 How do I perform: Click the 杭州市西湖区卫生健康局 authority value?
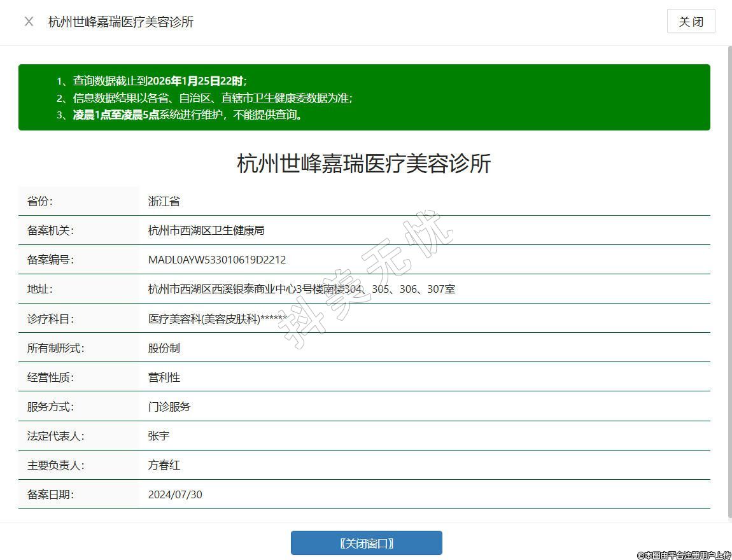tap(206, 230)
